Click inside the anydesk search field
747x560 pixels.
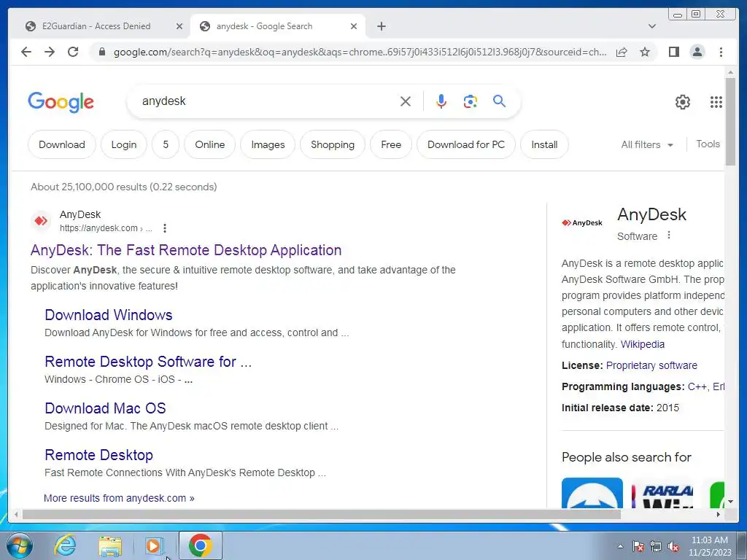coord(267,101)
